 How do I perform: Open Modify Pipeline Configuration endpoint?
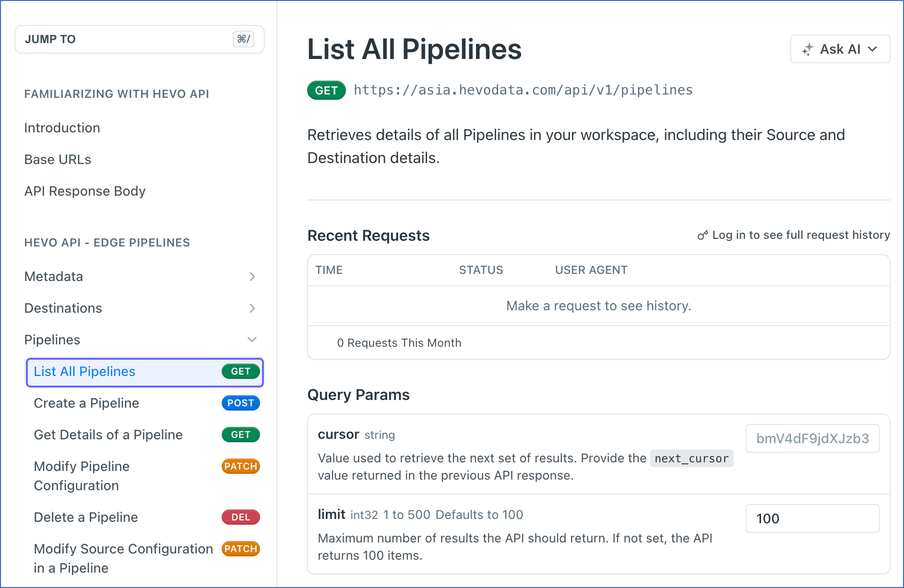click(82, 476)
